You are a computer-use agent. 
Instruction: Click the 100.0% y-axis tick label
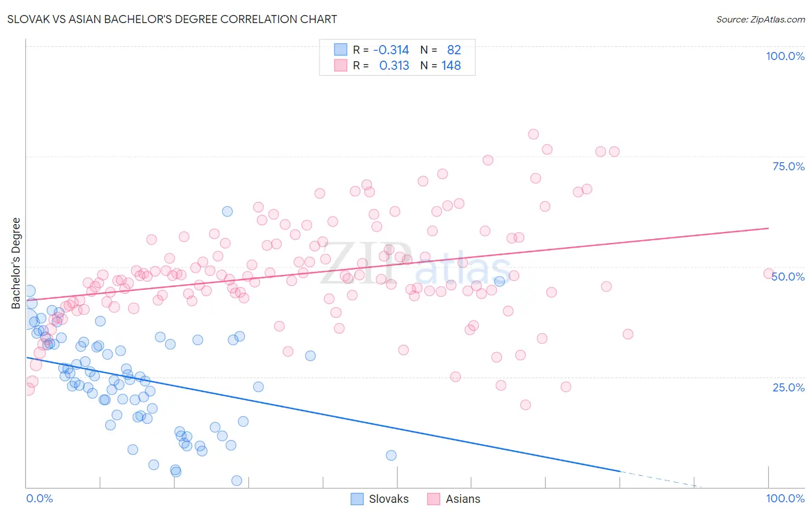(785, 56)
